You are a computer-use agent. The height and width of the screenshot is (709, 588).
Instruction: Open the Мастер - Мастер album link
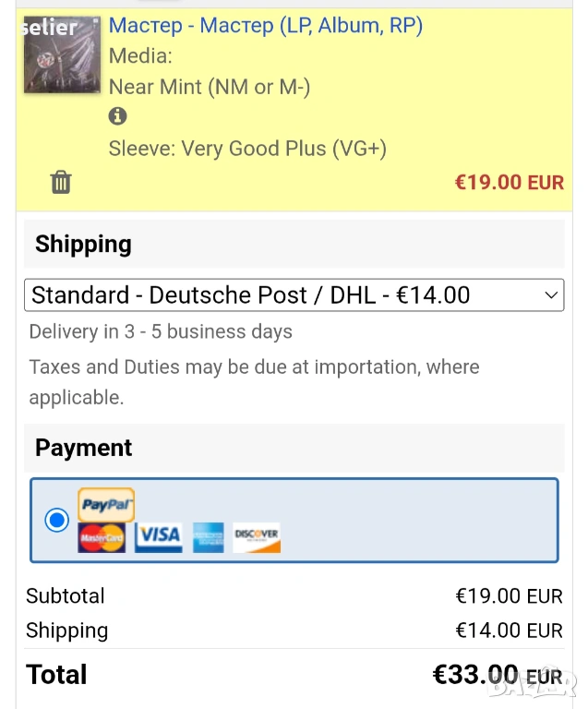[266, 26]
